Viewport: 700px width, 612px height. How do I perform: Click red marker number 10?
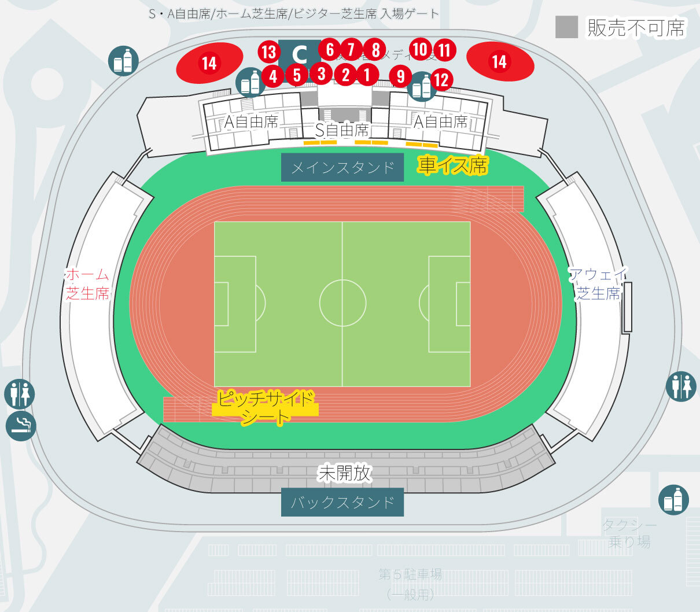tap(421, 50)
